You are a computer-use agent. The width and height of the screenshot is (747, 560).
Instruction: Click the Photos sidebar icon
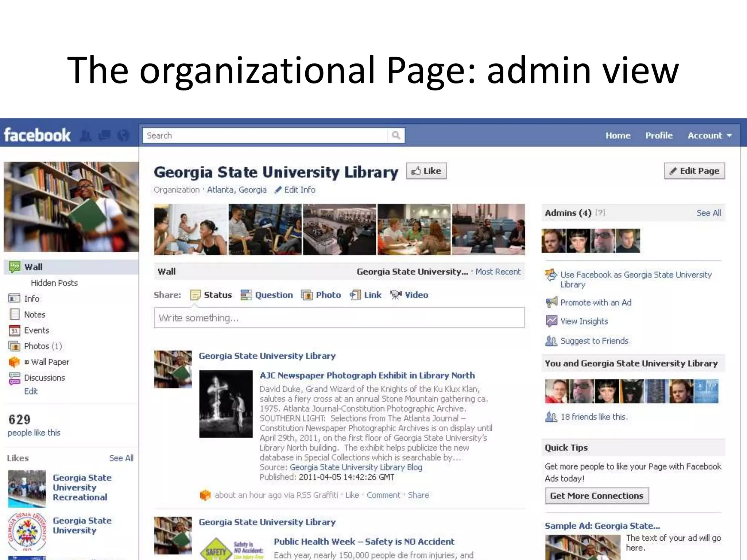[14, 346]
